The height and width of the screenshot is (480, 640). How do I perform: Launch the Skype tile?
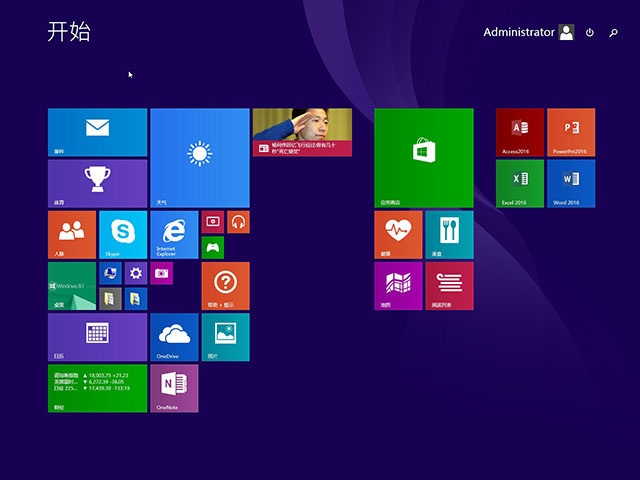(x=123, y=235)
